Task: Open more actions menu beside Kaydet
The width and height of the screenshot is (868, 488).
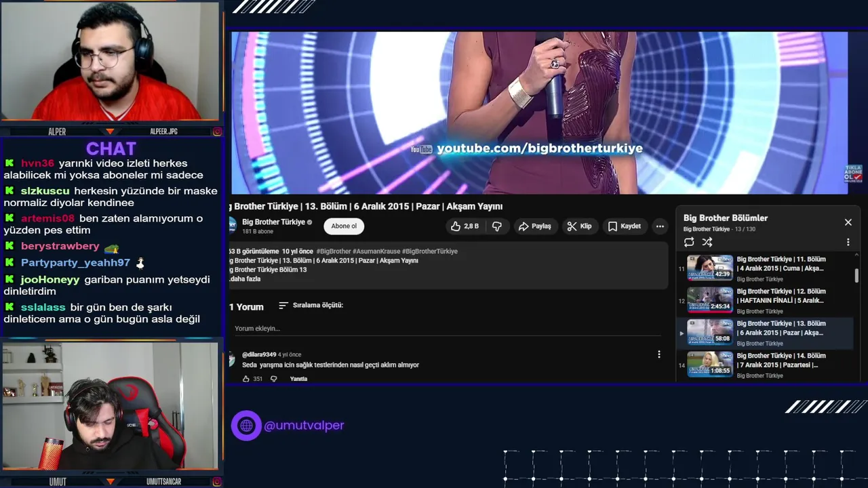Action: pos(660,226)
